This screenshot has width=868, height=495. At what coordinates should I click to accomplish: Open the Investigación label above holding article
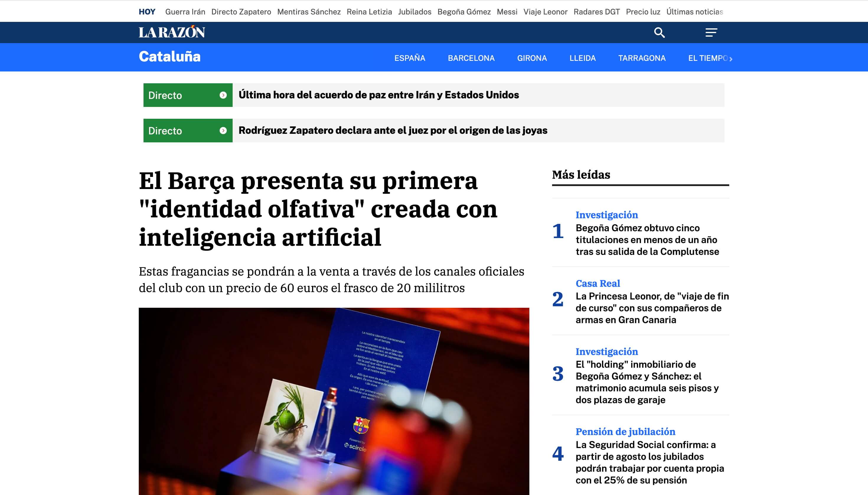pos(607,351)
